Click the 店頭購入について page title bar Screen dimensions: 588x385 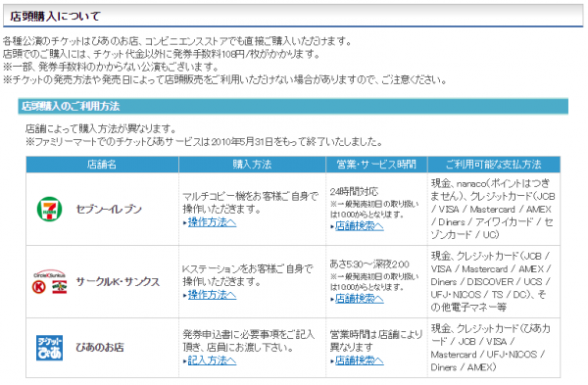[293, 16]
